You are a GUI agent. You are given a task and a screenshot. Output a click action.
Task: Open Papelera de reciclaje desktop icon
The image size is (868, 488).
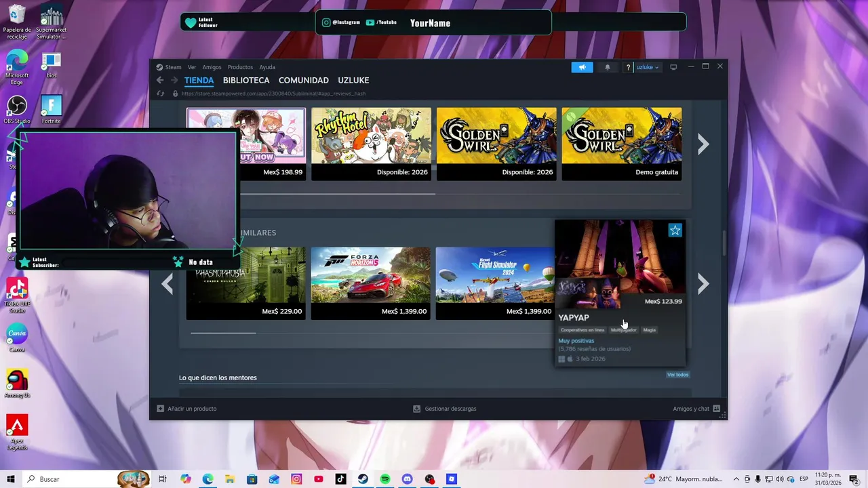pyautogui.click(x=17, y=23)
